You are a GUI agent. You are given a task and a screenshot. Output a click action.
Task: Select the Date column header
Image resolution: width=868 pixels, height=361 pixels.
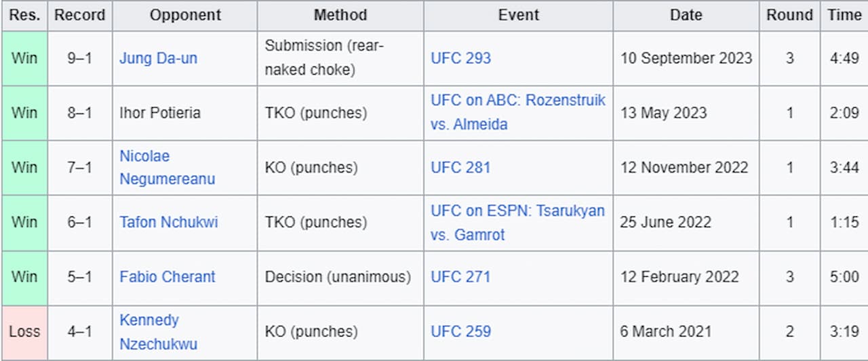(x=686, y=16)
